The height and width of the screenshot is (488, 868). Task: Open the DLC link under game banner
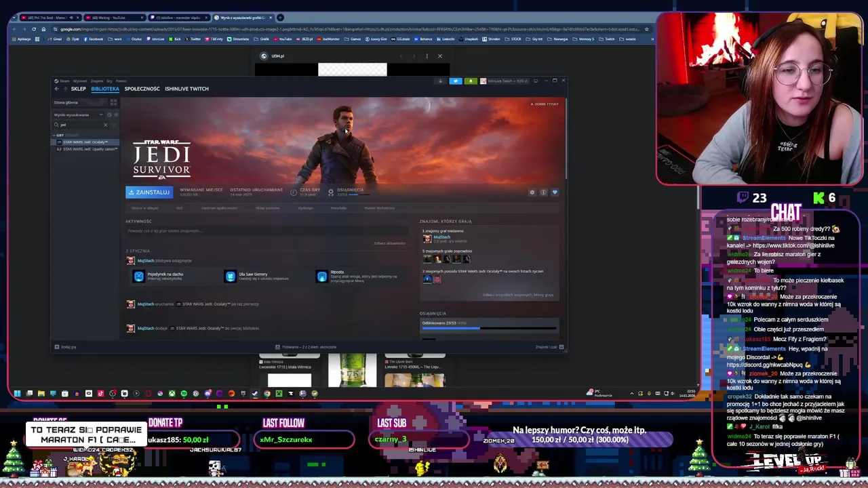180,208
